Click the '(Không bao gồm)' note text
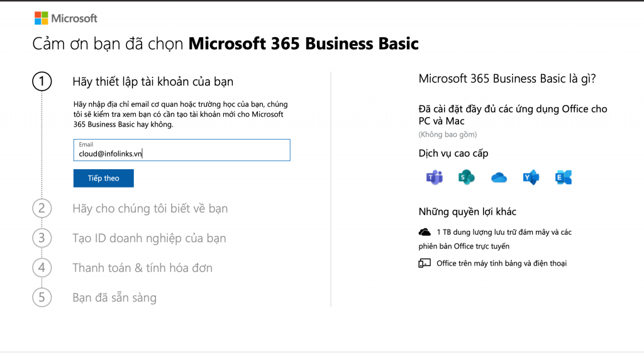 448,135
